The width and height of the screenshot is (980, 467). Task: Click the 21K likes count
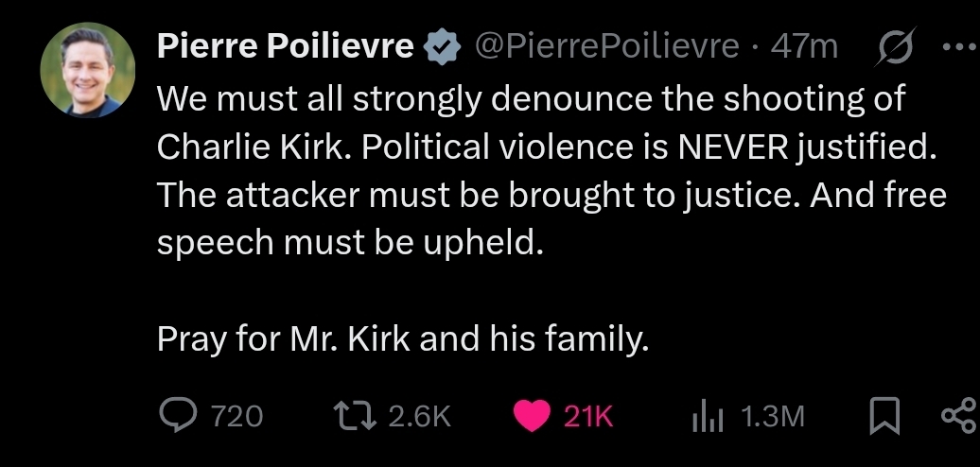point(588,416)
